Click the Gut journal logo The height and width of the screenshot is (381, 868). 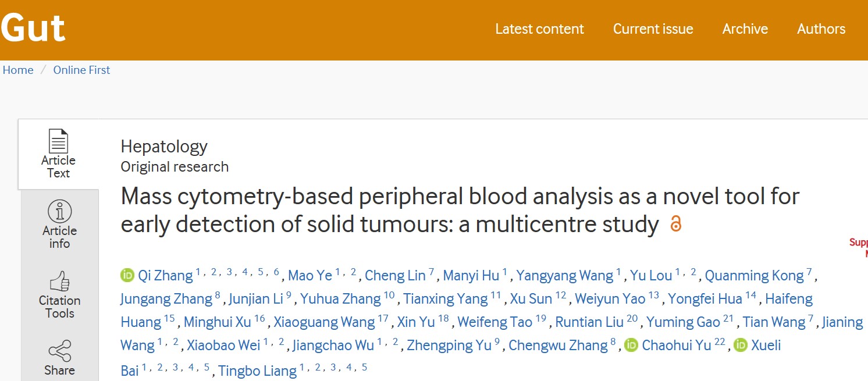pyautogui.click(x=33, y=27)
